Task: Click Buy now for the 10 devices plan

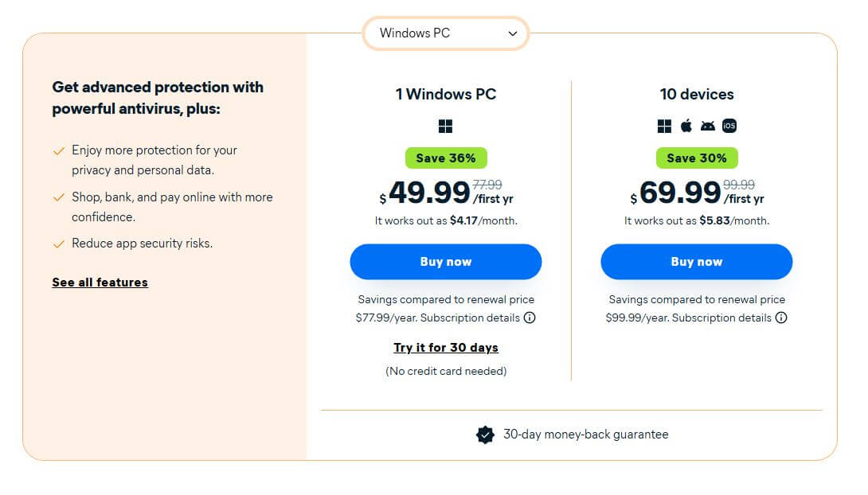Action: (x=697, y=261)
